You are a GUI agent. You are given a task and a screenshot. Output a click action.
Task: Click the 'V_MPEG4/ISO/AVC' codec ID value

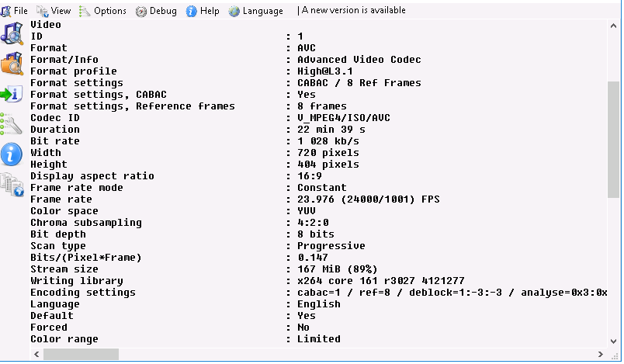click(344, 118)
